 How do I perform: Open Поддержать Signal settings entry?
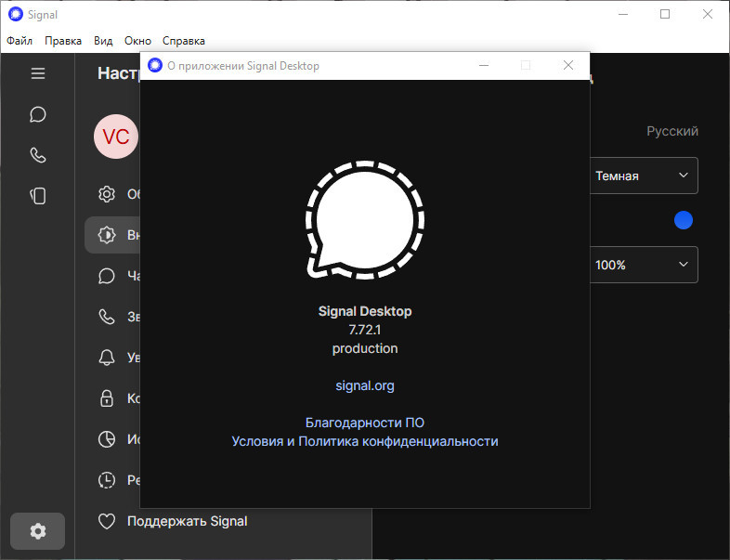[188, 521]
